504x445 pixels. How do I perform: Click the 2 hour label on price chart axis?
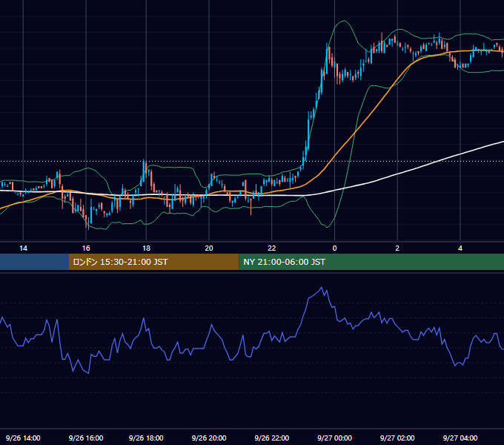pos(397,248)
